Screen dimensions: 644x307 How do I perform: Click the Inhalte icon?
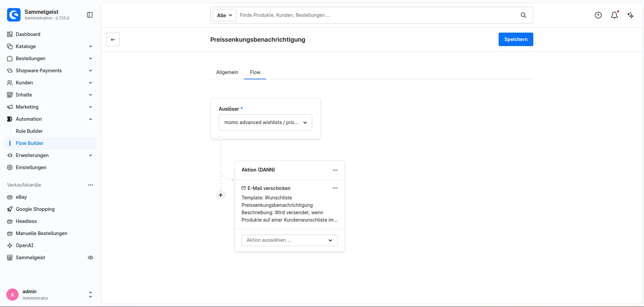pyautogui.click(x=10, y=95)
